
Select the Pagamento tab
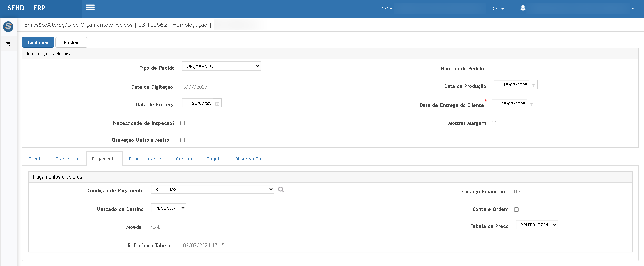pos(104,159)
